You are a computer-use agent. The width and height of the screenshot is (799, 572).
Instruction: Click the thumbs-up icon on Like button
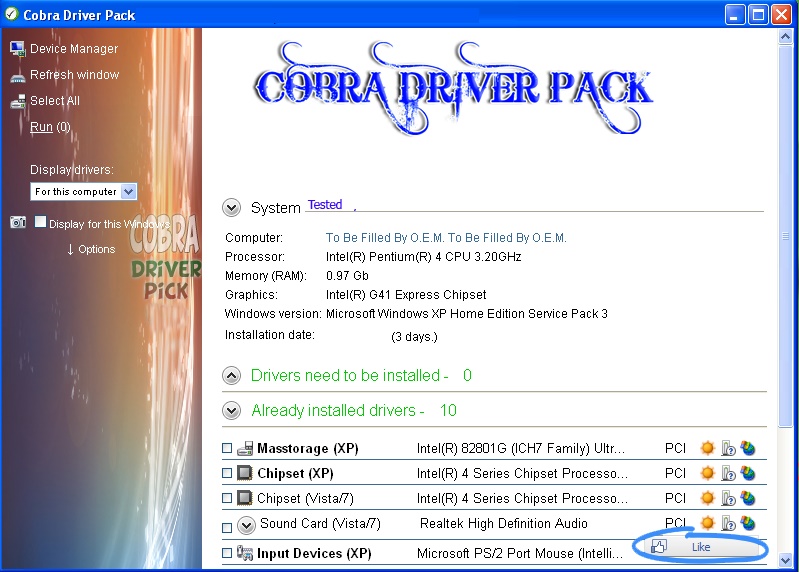pyautogui.click(x=659, y=547)
